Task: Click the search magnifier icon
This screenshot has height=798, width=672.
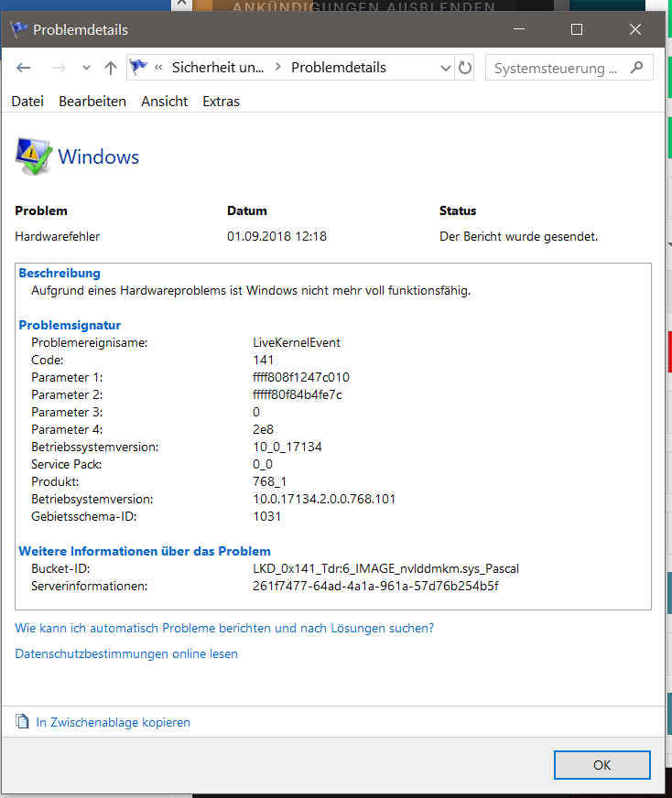Action: tap(636, 68)
